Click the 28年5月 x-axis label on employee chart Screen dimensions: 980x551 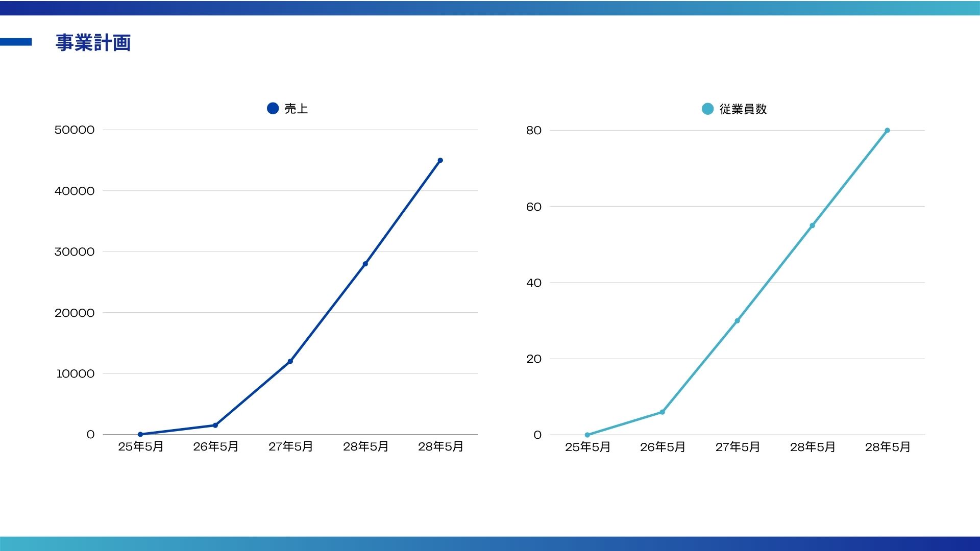point(887,446)
